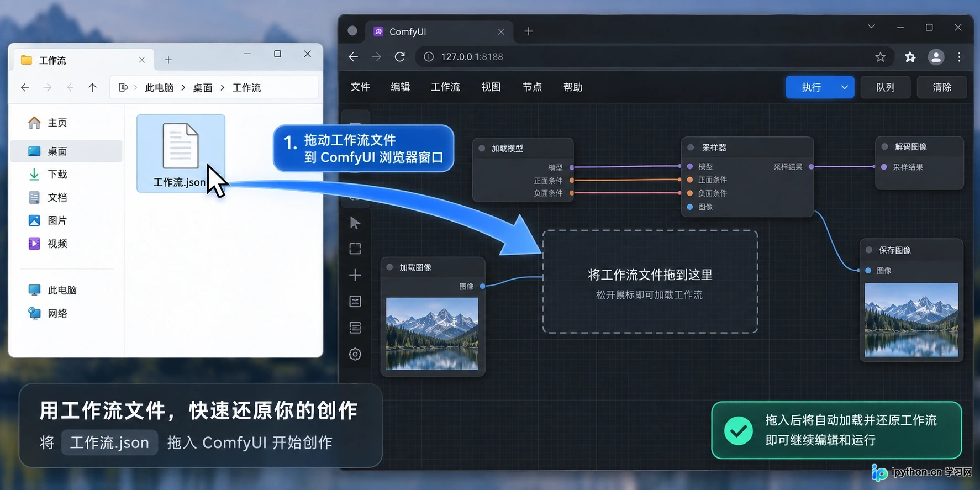Viewport: 980px width, 490px height.
Task: Click the stacked list icon in ComfyUI sidebar
Action: pyautogui.click(x=355, y=328)
